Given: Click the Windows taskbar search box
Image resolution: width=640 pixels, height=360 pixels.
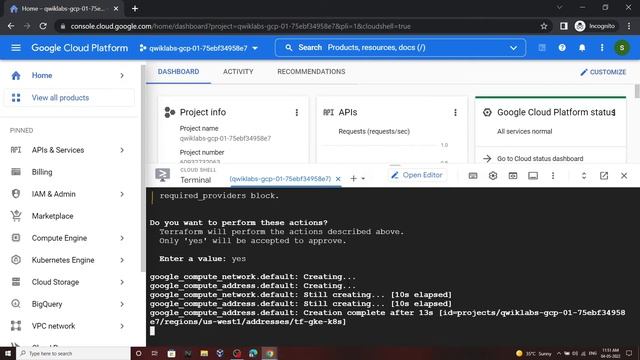Looking at the screenshot, I should click(x=73, y=353).
